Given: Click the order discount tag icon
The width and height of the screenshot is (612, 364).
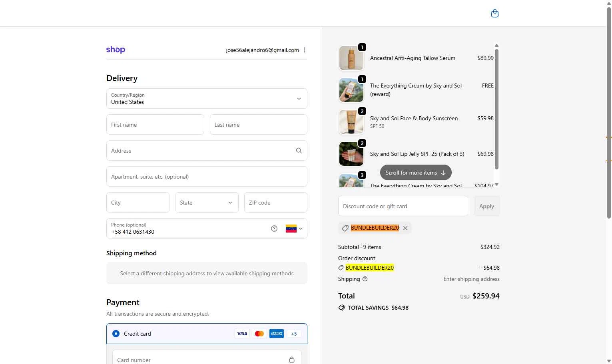Looking at the screenshot, I should click(341, 268).
